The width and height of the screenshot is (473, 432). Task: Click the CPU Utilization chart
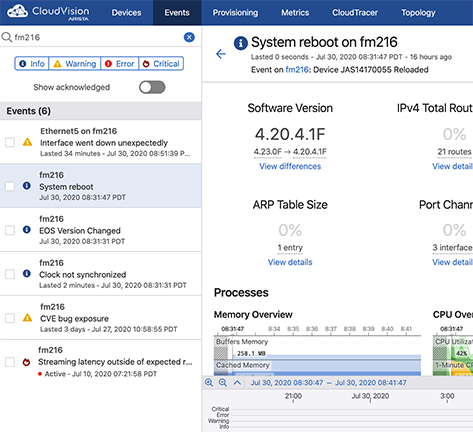pos(453,348)
